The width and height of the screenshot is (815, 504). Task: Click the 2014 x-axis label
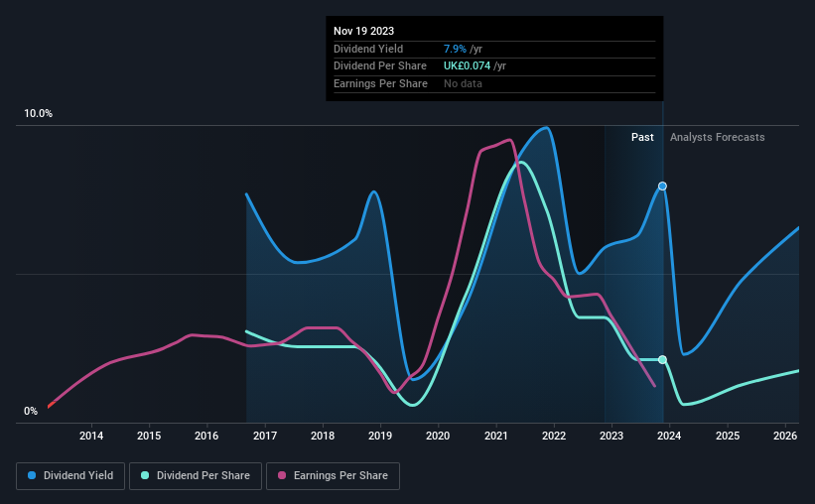pyautogui.click(x=91, y=436)
